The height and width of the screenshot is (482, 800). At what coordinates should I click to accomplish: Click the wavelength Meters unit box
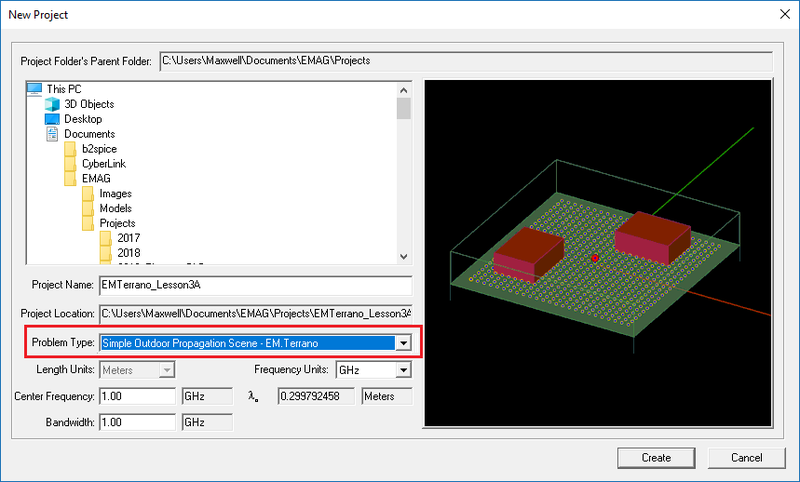[387, 396]
